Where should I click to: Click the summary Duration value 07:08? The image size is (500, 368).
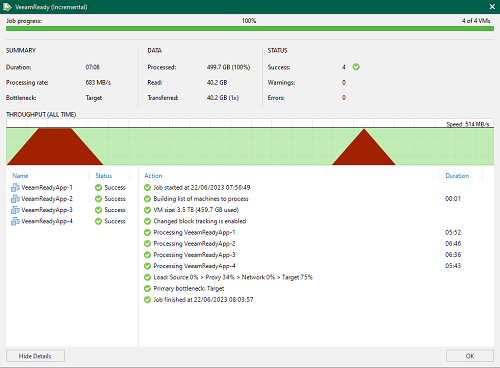92,67
